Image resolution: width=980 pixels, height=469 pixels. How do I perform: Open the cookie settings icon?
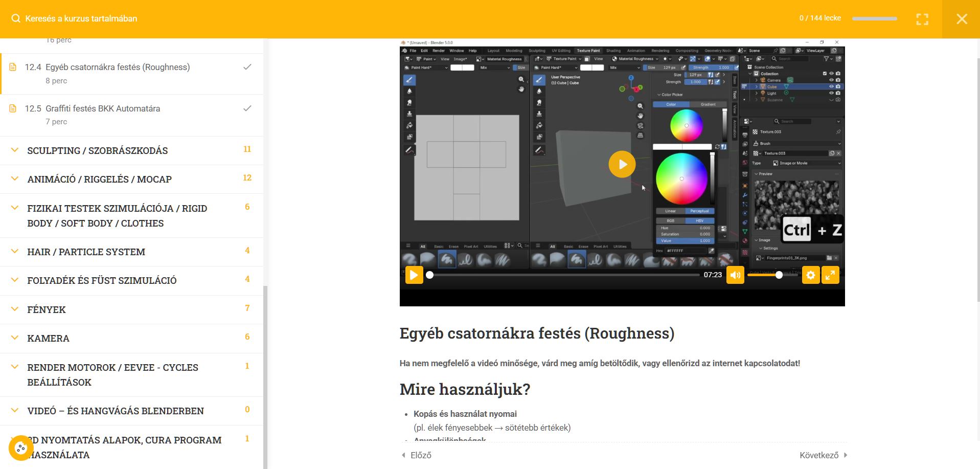coord(21,448)
